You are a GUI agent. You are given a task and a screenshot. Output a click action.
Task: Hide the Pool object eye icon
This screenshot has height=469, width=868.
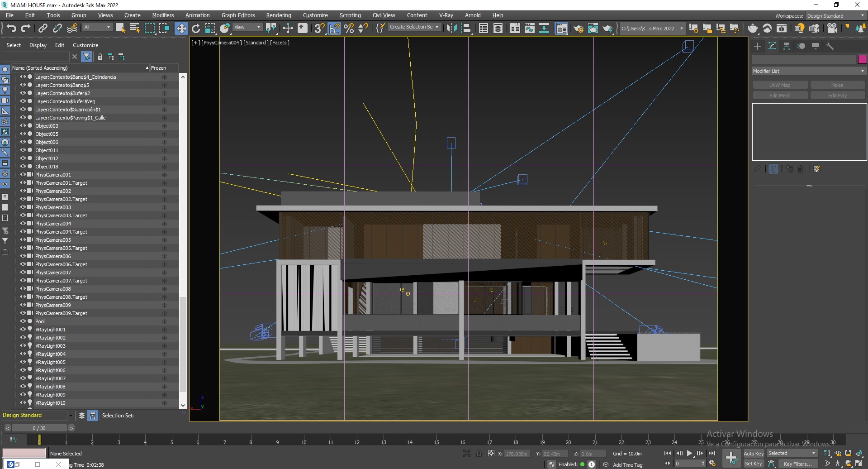click(x=23, y=321)
